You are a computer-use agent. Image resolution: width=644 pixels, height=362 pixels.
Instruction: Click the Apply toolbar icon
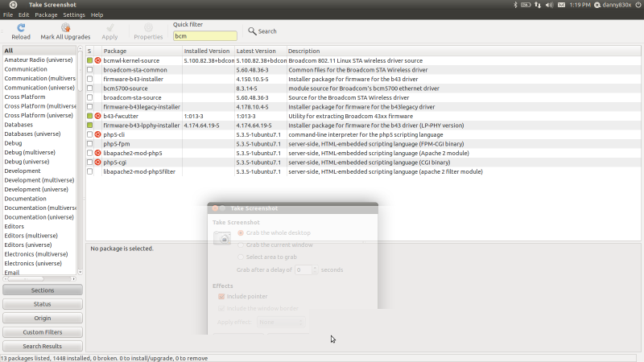[109, 27]
